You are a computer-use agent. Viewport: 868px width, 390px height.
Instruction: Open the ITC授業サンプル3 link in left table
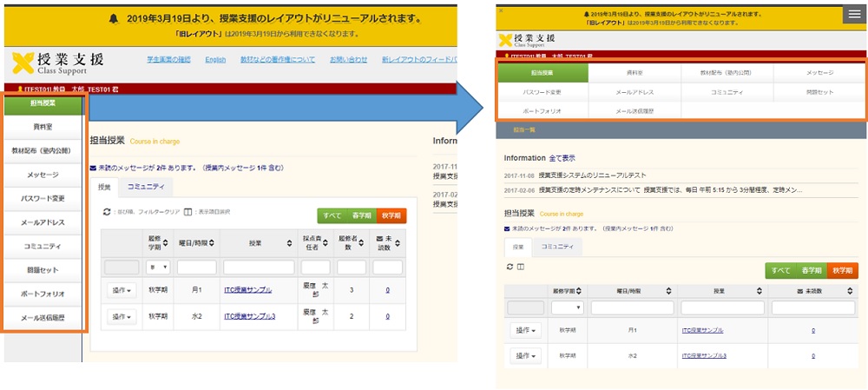coord(250,316)
